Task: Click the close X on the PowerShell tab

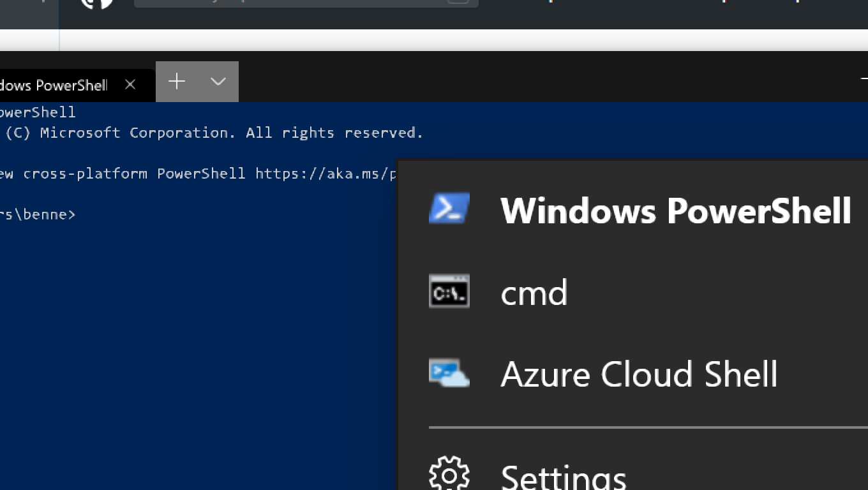Action: coord(130,84)
